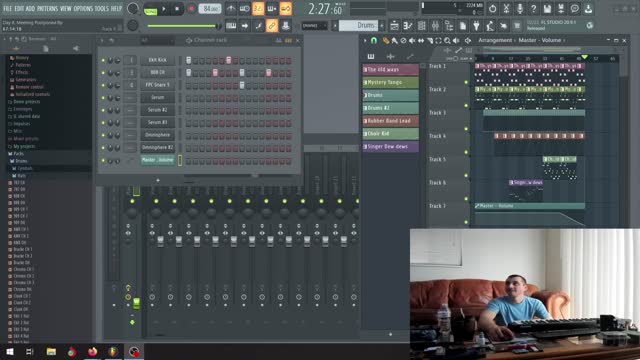Open the PATTERNS menu
The height and width of the screenshot is (360, 640).
[47, 8]
